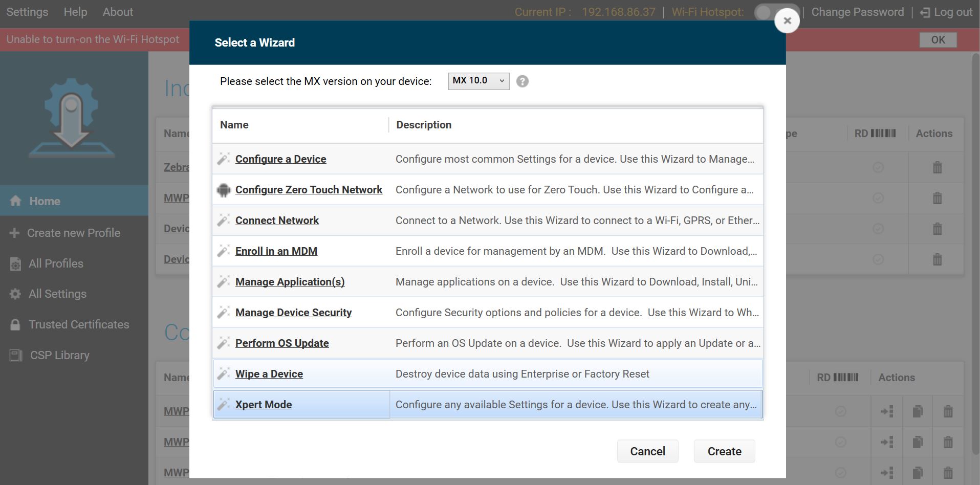980x485 pixels.
Task: Open the Help menu
Action: click(75, 12)
